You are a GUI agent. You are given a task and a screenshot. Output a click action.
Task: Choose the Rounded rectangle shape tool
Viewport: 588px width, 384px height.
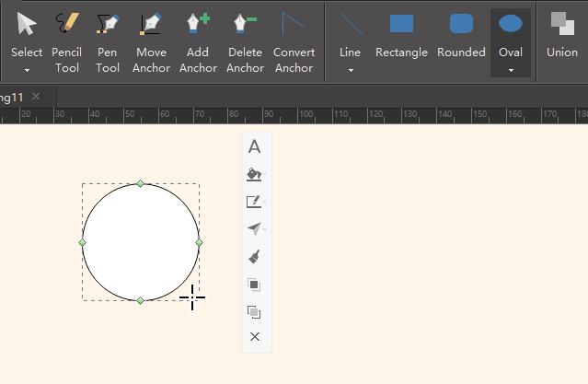pyautogui.click(x=461, y=37)
